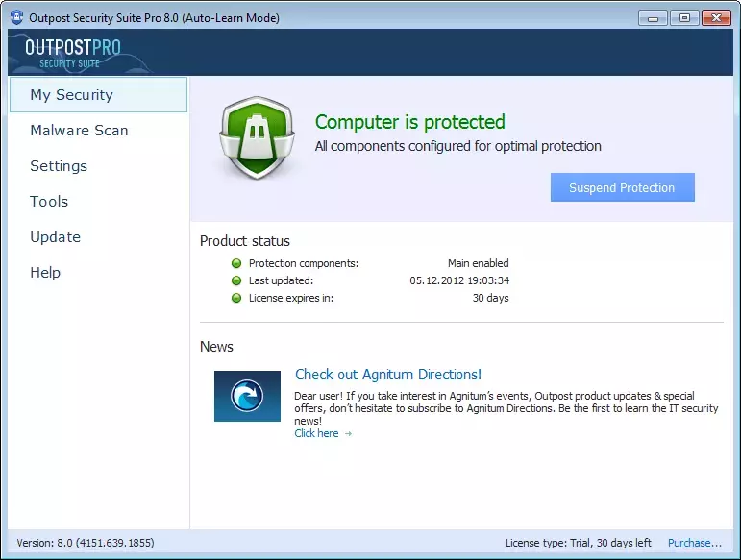Click the Product status heading
The height and width of the screenshot is (560, 741).
point(245,241)
